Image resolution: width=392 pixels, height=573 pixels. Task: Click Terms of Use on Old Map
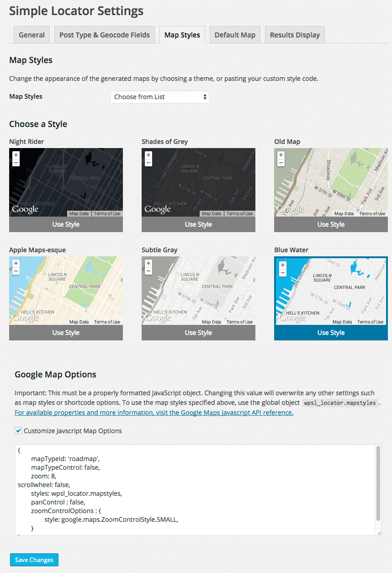point(372,214)
